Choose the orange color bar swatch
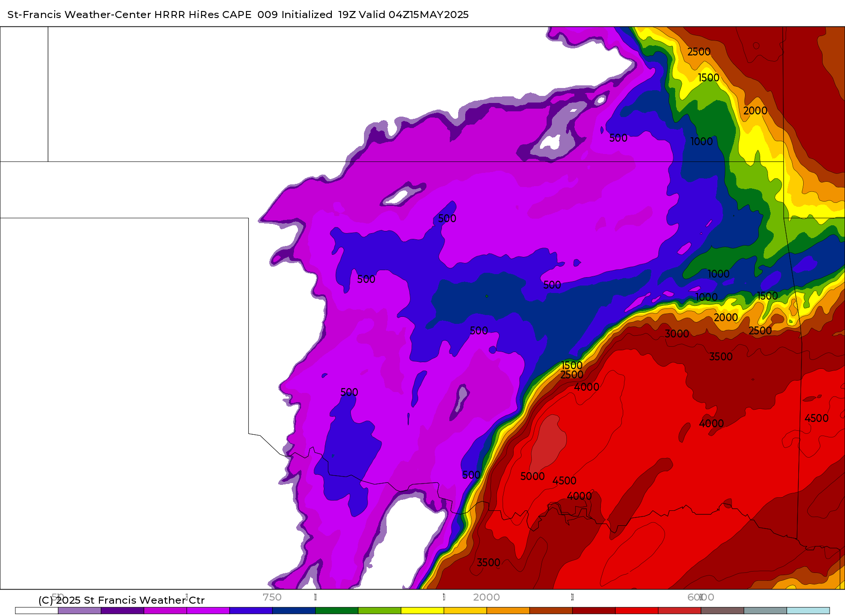The height and width of the screenshot is (616, 845). coord(508,611)
